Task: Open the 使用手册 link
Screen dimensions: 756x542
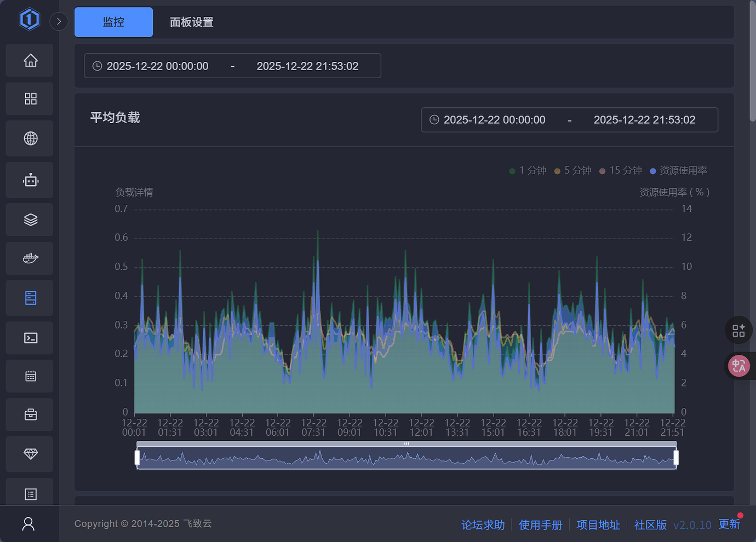Action: tap(540, 525)
